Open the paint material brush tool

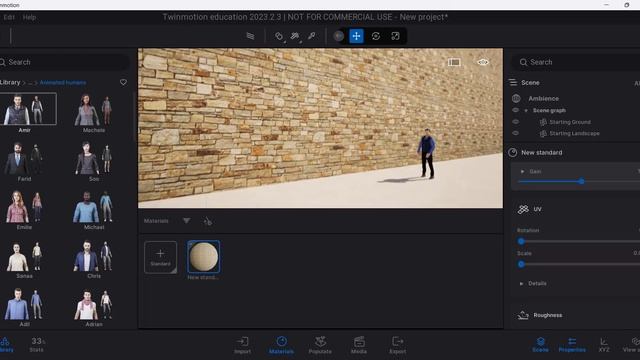(x=295, y=36)
